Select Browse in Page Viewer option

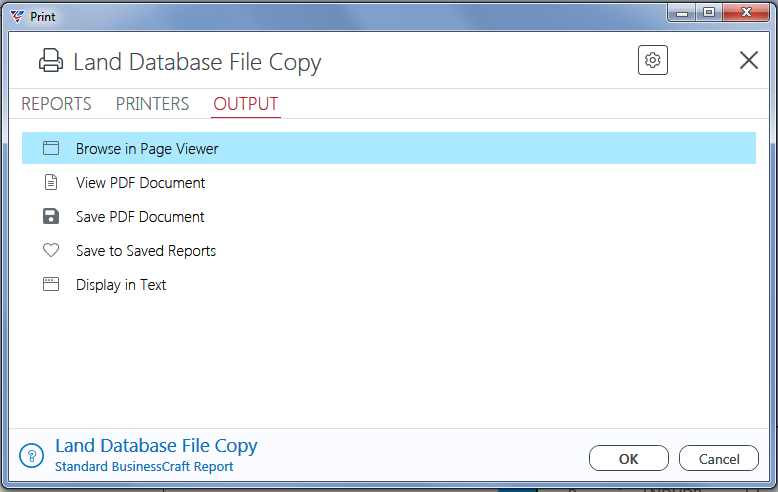(x=389, y=148)
